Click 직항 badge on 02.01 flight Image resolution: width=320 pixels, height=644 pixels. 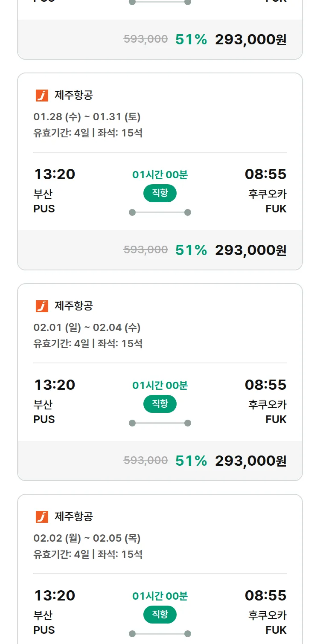(x=160, y=404)
